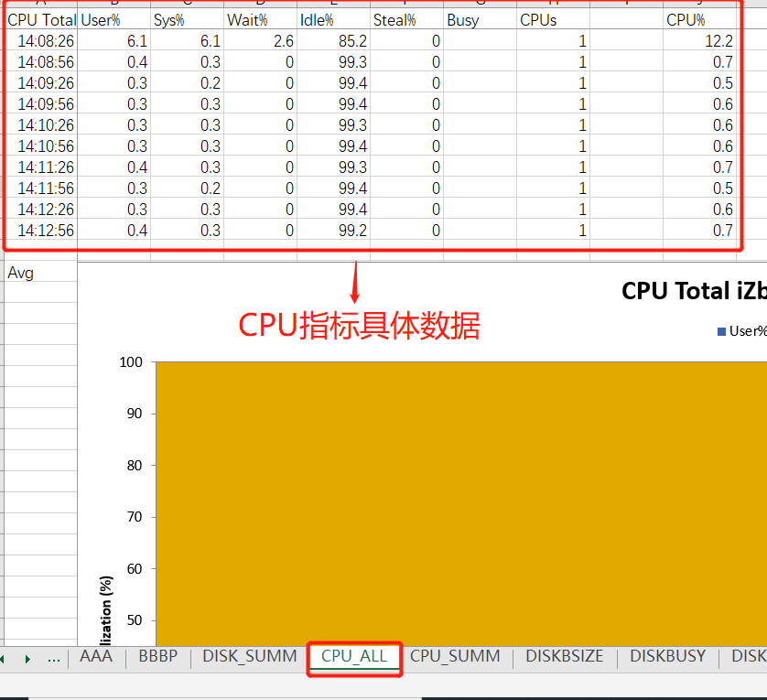The image size is (767, 700).
Task: Click the blue User% legend marker
Action: click(x=723, y=331)
